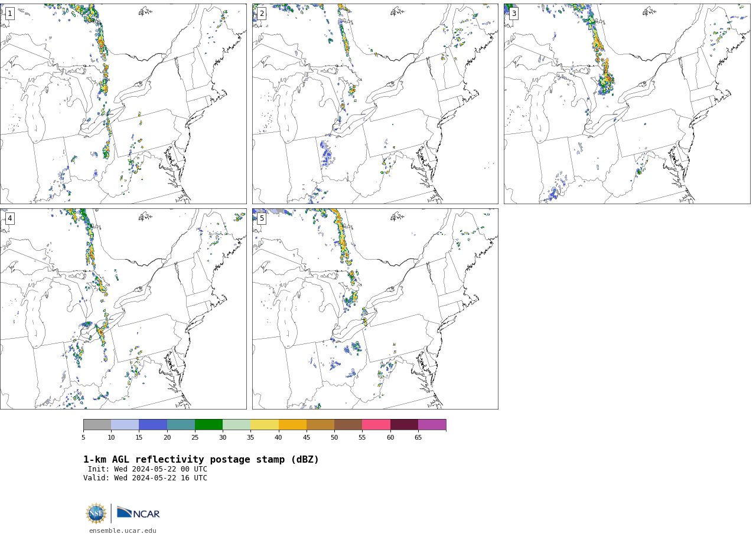Click the ensemble.ucar.edu text
The height and width of the screenshot is (537, 756).
[123, 531]
